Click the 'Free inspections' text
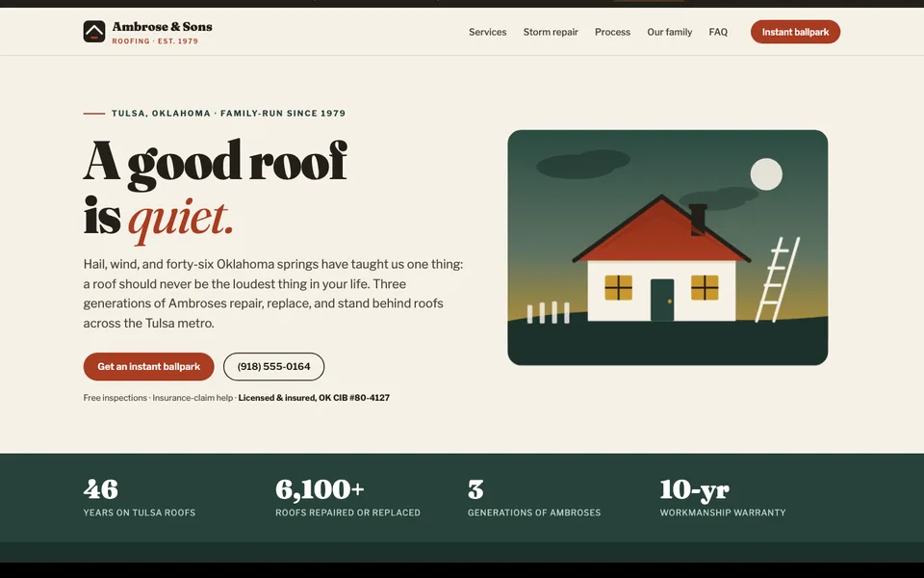This screenshot has height=578, width=924. click(115, 398)
